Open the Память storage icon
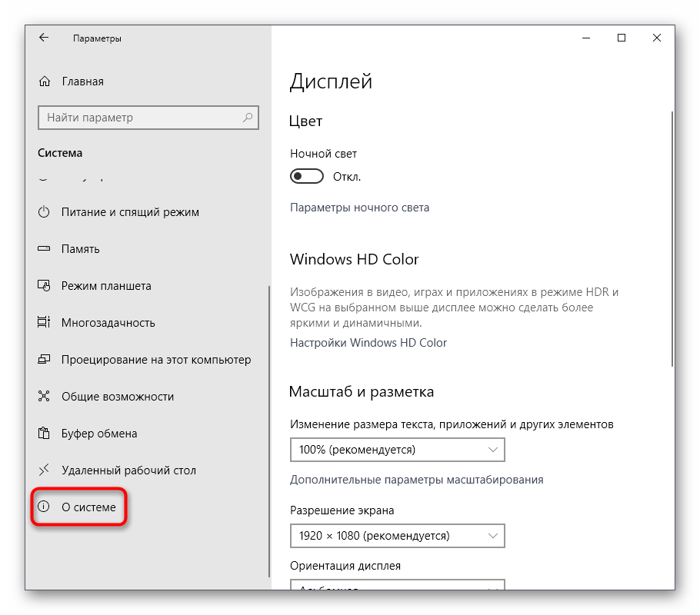Viewport: 700px width, 615px height. click(45, 249)
